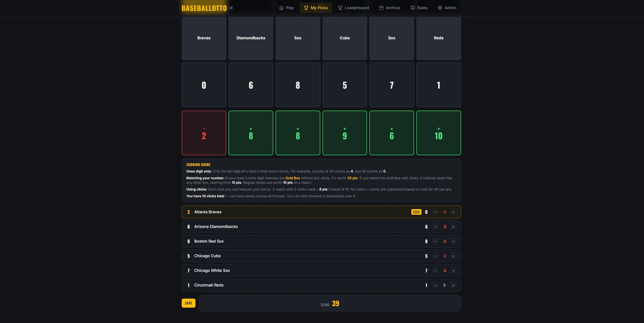
Task: Click the minus button for Atlanta Braves
Action: (x=435, y=212)
